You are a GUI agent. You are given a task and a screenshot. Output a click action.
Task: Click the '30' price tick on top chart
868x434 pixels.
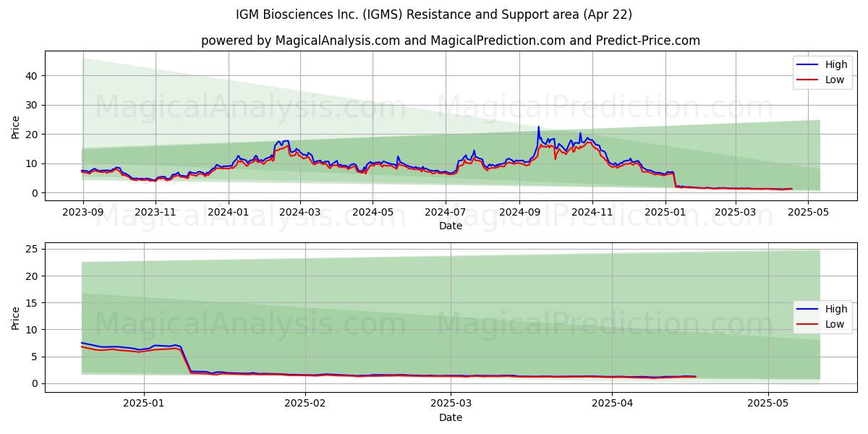click(x=33, y=105)
